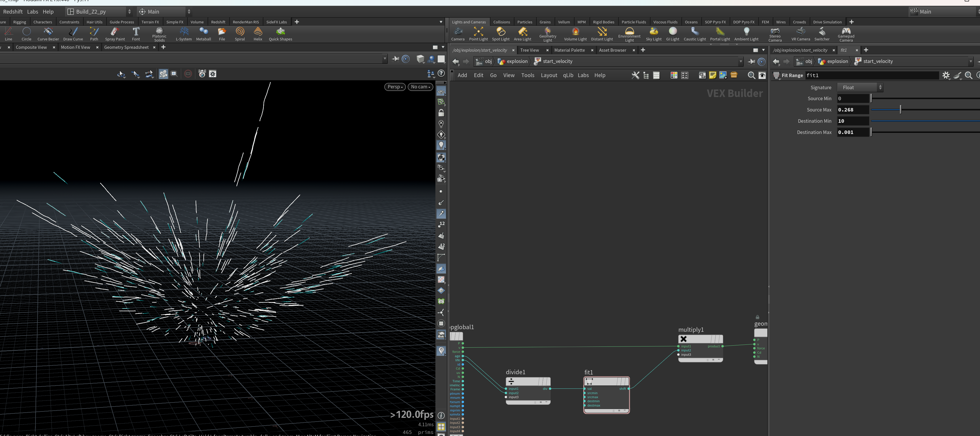Create a Spot Light from shelf

pos(500,34)
